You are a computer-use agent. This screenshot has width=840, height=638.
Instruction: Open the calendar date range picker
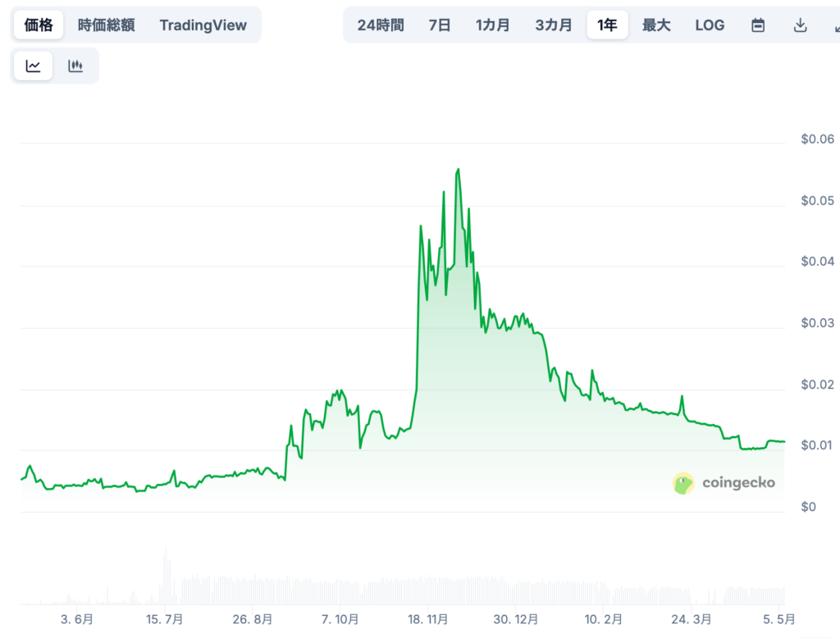[757, 25]
